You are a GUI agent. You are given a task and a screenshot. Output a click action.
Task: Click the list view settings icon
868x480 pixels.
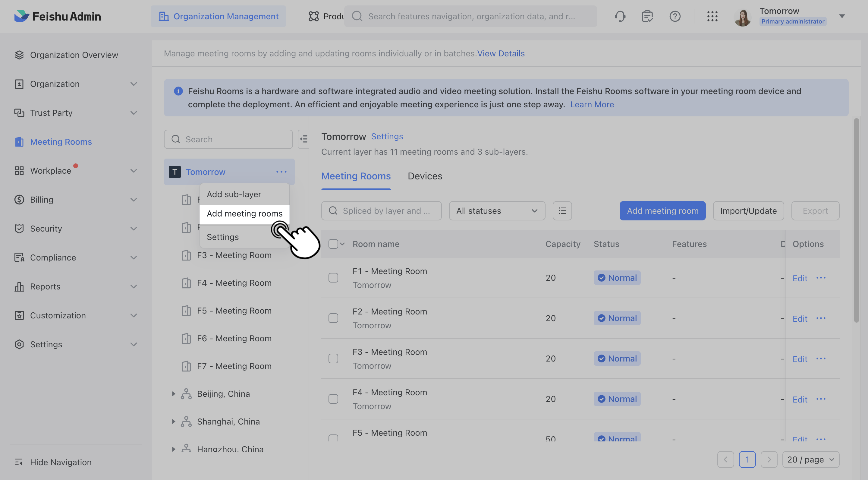tap(562, 211)
